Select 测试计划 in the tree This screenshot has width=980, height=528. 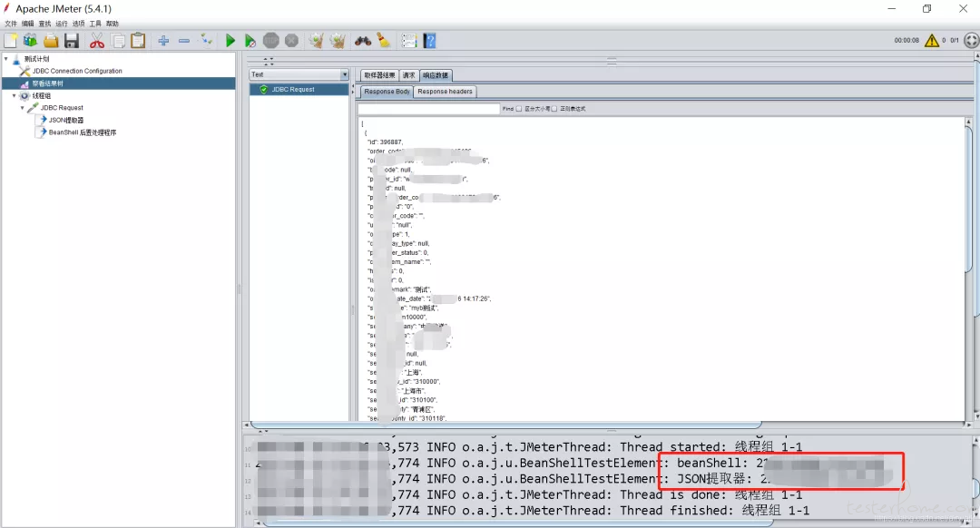point(36,59)
